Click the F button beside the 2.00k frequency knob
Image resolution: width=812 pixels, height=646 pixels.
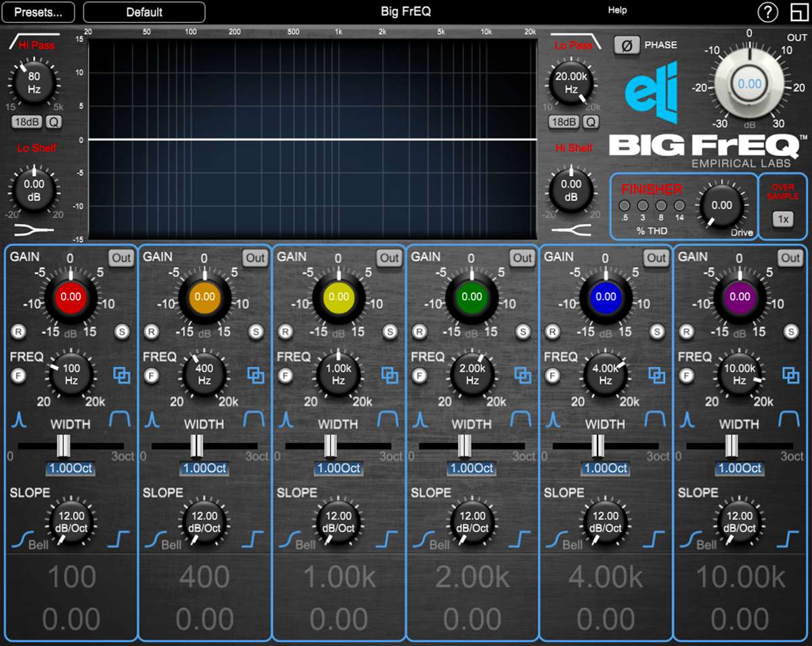coord(420,375)
